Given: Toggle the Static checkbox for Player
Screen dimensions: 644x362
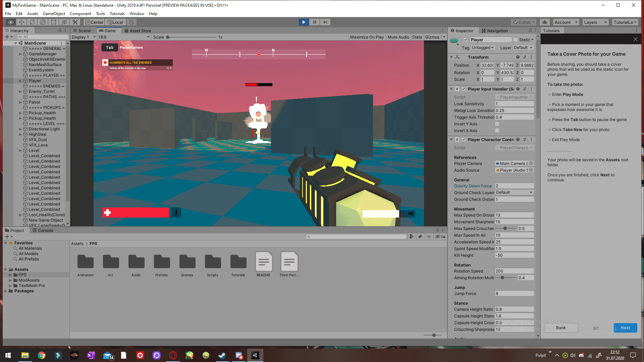Looking at the screenshot, I should (x=516, y=40).
